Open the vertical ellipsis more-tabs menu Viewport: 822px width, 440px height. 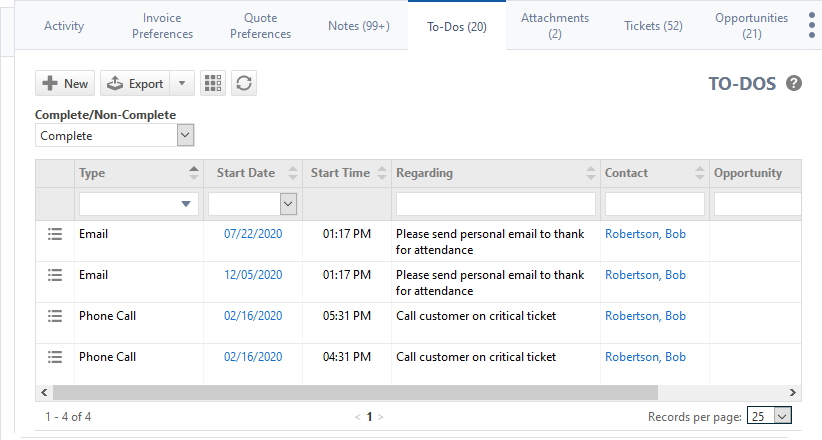811,26
